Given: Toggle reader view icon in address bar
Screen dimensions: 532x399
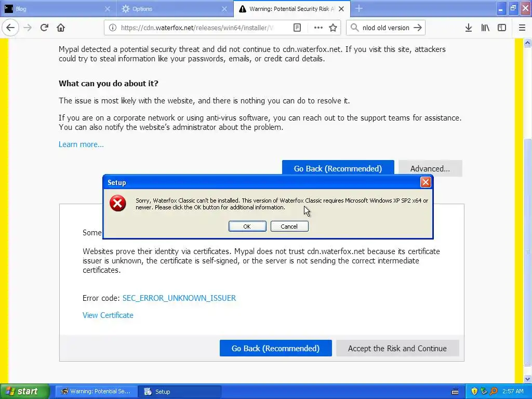Looking at the screenshot, I should click(x=297, y=28).
